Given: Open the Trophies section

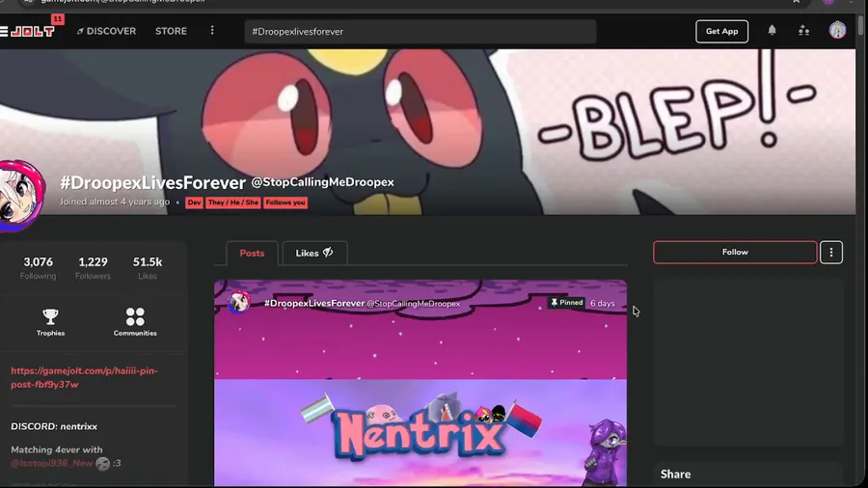Looking at the screenshot, I should click(x=50, y=322).
